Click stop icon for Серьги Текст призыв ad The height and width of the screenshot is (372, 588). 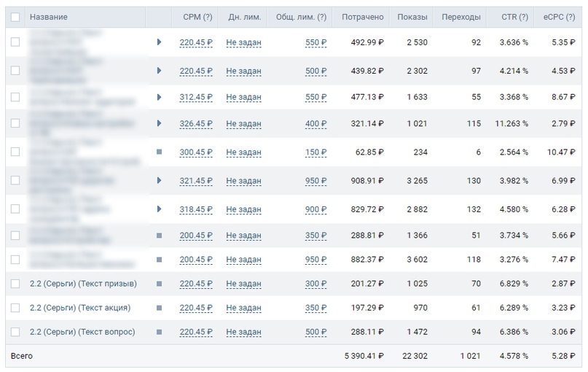[159, 284]
